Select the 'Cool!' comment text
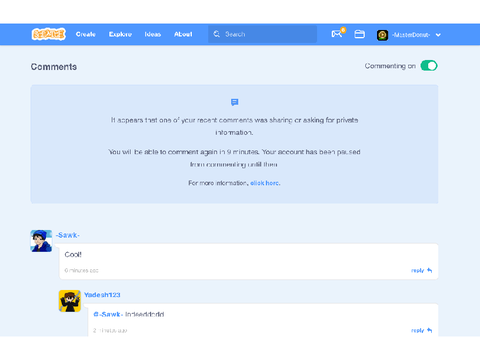Screen dimensions: 480x360 click(73, 254)
